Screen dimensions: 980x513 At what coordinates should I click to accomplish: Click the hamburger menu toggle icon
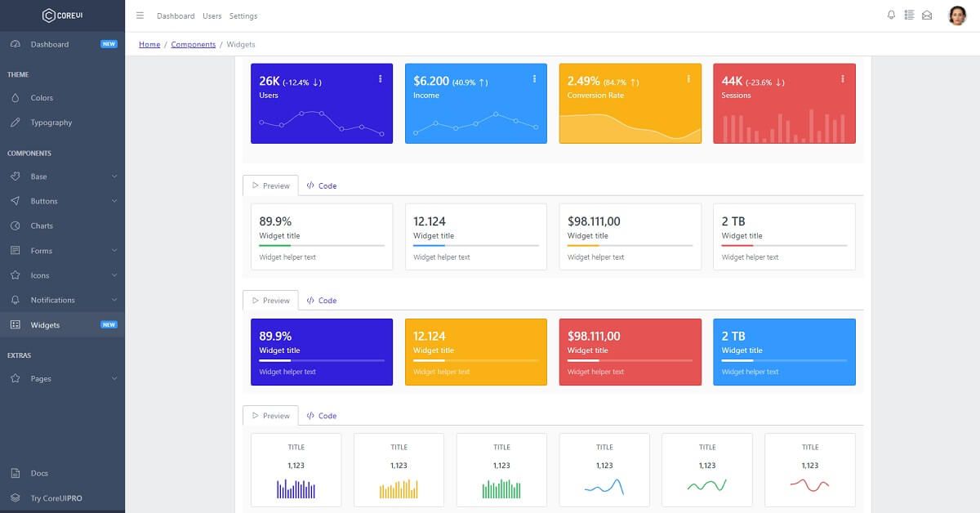(x=139, y=15)
